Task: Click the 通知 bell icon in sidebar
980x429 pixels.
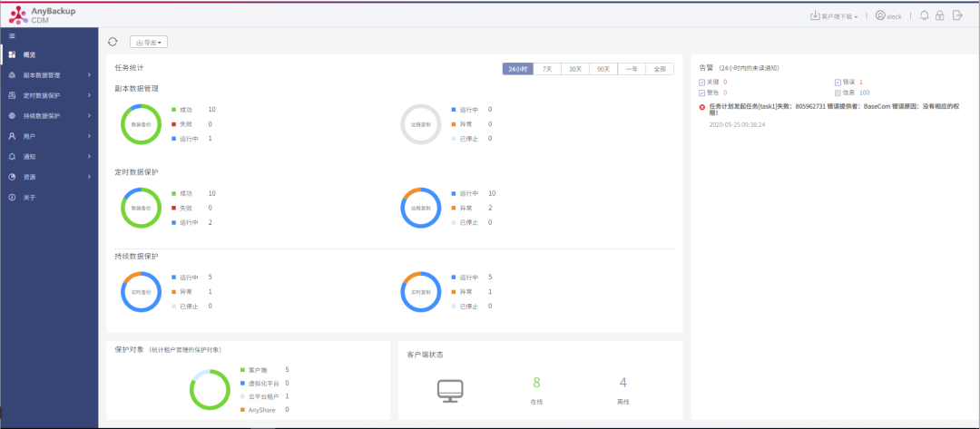Action: pos(12,157)
